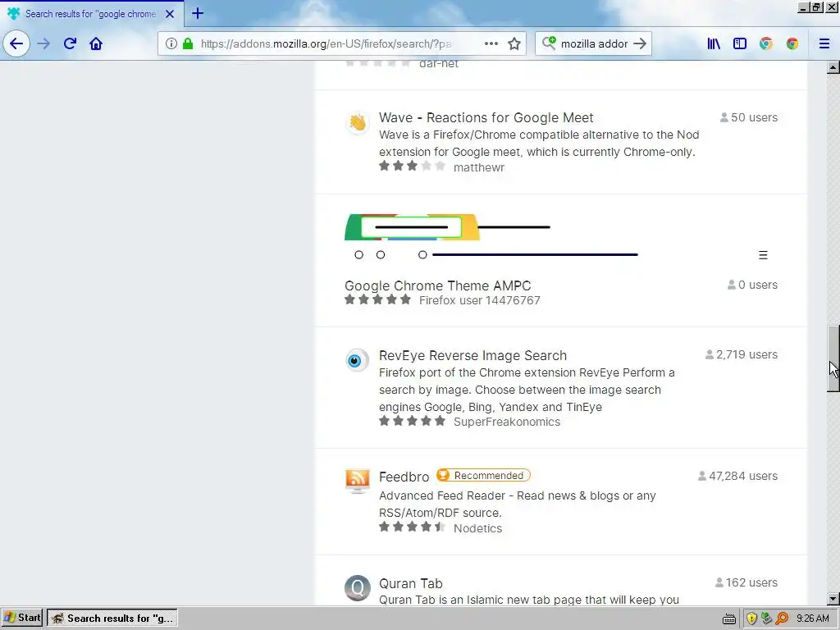Image resolution: width=840 pixels, height=630 pixels.
Task: Click the Nodetics author name
Action: [478, 528]
